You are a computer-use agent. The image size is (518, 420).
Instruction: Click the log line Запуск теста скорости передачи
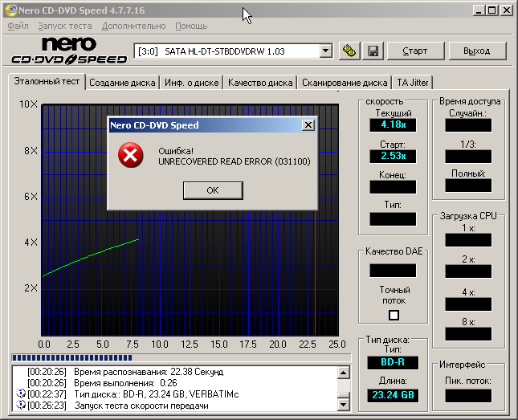coord(141,406)
